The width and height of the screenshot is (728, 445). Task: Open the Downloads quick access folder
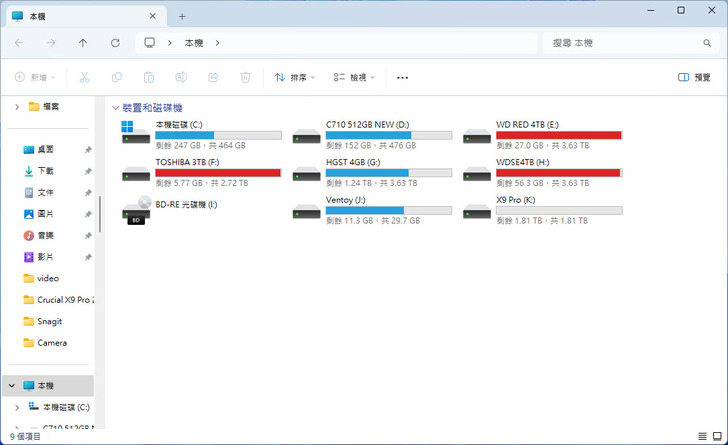tap(45, 171)
